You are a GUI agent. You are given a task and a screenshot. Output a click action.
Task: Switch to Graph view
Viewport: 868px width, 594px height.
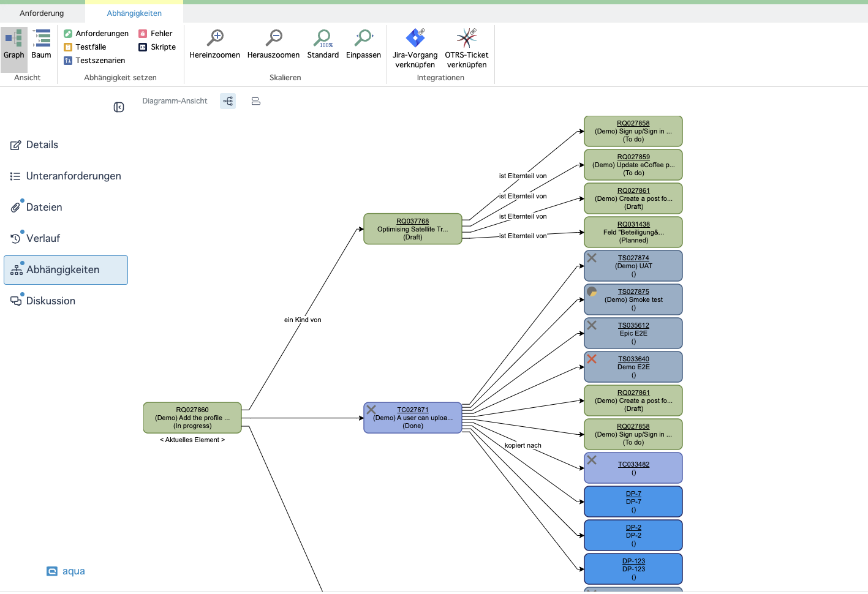13,45
